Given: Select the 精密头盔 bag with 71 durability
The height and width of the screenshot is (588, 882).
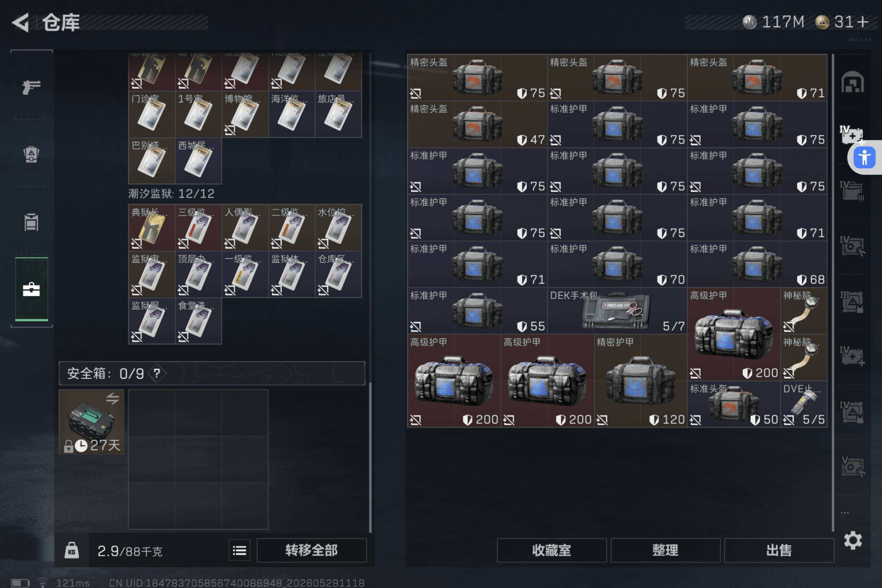Looking at the screenshot, I should [757, 77].
